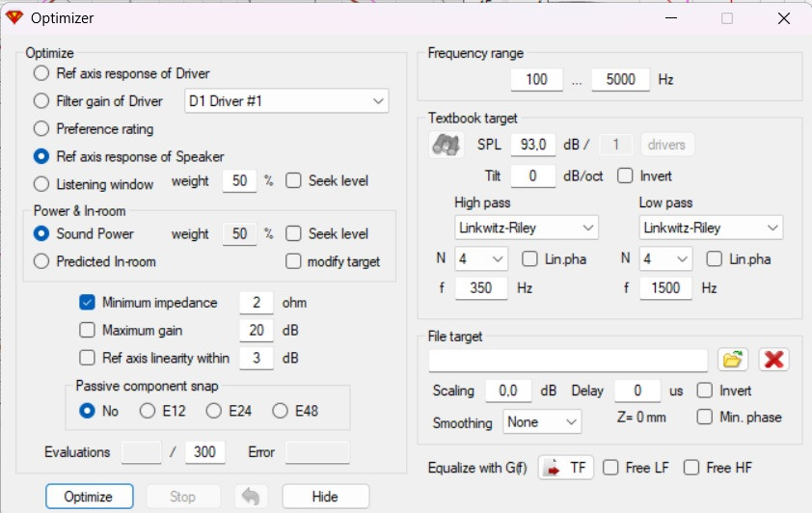The width and height of the screenshot is (812, 513).
Task: Click the Error value field
Action: 317,452
